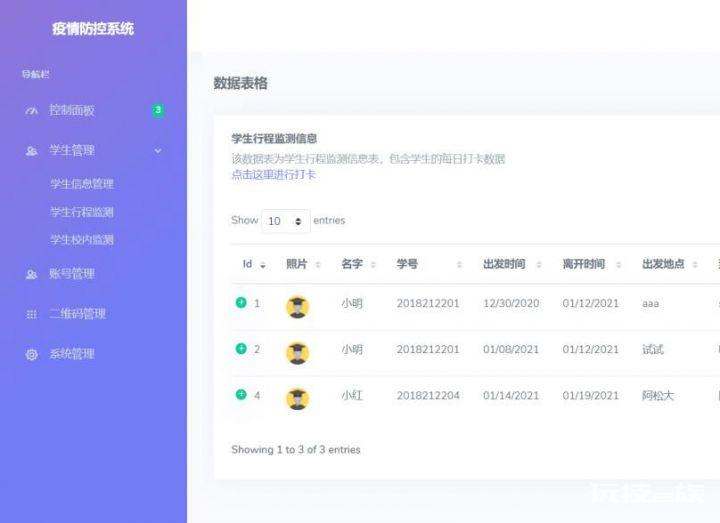
Task: Sort by 出发时间 column sort arrows
Action: click(x=539, y=264)
